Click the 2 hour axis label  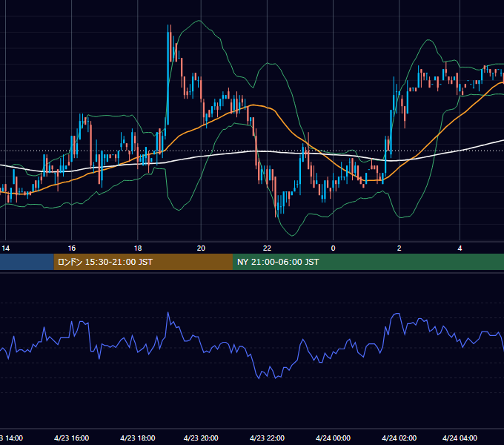coord(399,248)
